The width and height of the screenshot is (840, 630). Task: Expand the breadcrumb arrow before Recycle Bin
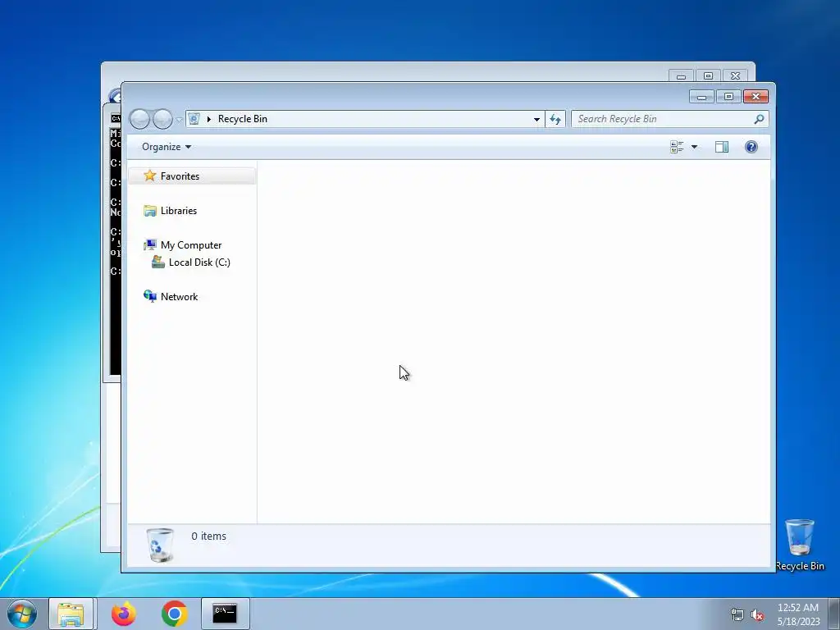[209, 119]
